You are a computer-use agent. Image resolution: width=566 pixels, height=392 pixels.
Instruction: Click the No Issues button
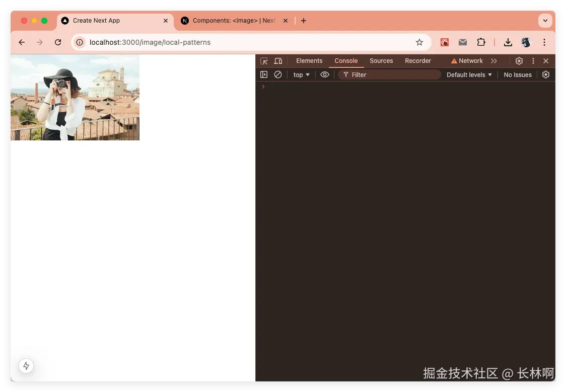point(517,74)
